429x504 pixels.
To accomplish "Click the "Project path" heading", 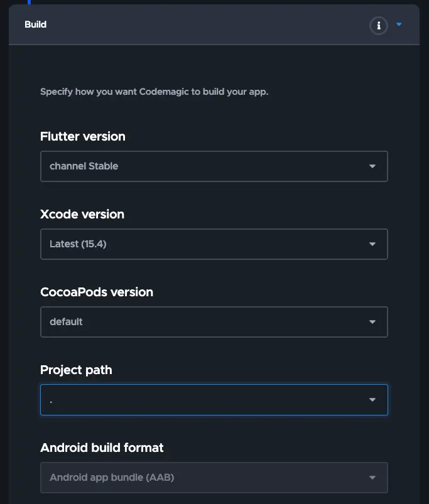I will tap(76, 370).
